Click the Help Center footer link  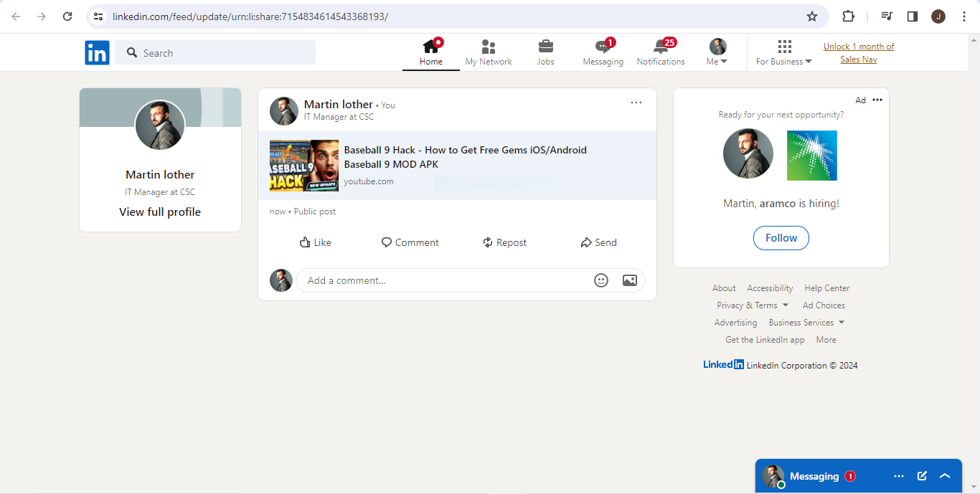(x=827, y=288)
